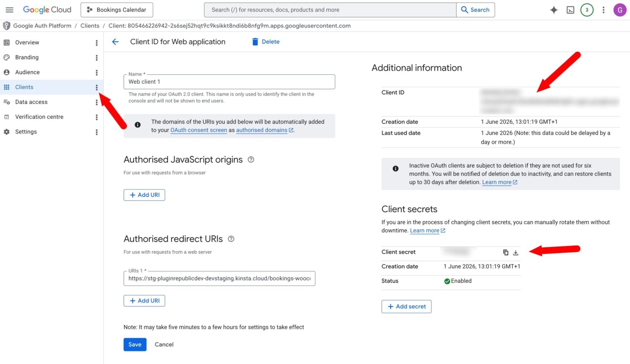630x364 pixels.
Task: Select the creation date text '1 June 2026, 13:01:19 GMT+1' under Additional information
Action: tap(519, 122)
